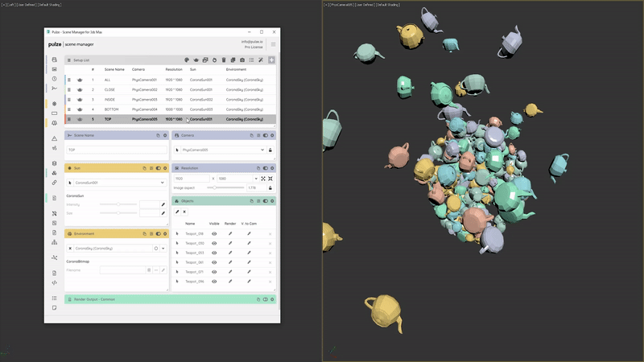The height and width of the screenshot is (362, 644).
Task: Open settings gear of Scene Name module
Action: click(x=165, y=135)
